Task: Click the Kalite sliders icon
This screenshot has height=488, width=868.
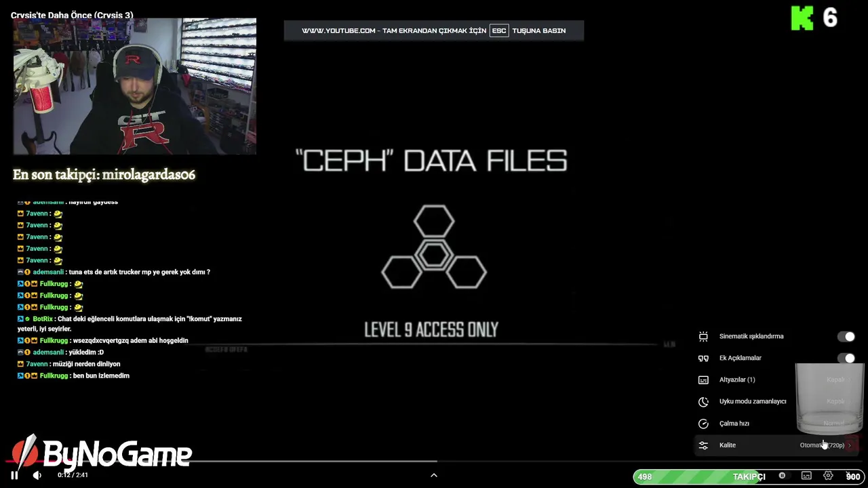Action: coord(703,445)
